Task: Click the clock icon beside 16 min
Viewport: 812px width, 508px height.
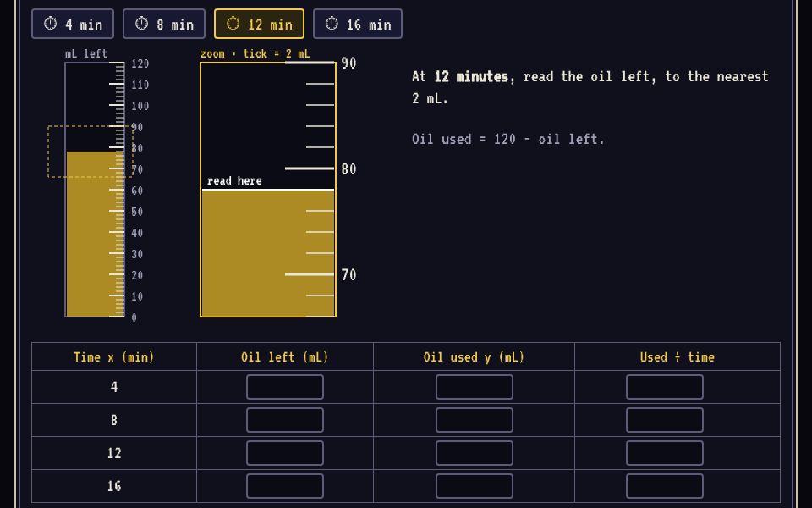Action: point(332,24)
